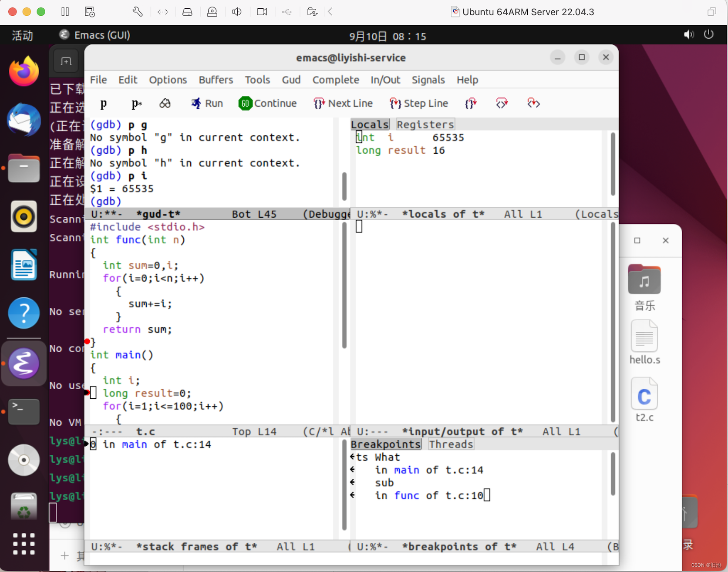This screenshot has width=728, height=572.
Task: Open the 音乐 music folder
Action: [644, 288]
